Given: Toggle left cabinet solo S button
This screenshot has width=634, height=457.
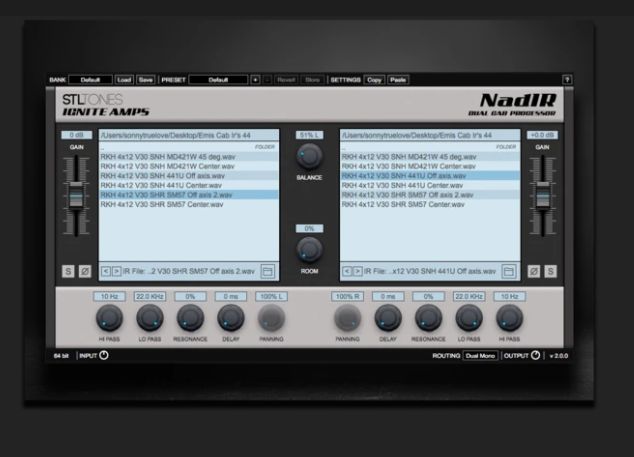Looking at the screenshot, I should click(68, 271).
